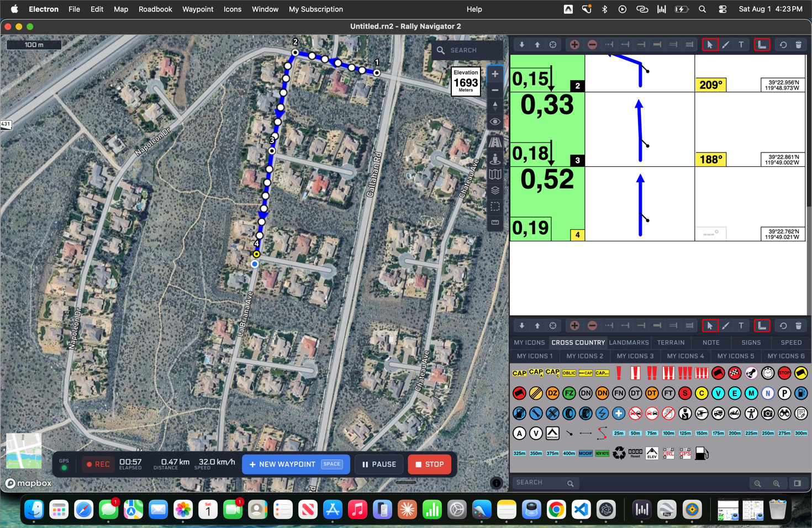The width and height of the screenshot is (812, 528).
Task: Select the camera icon
Action: click(x=768, y=413)
